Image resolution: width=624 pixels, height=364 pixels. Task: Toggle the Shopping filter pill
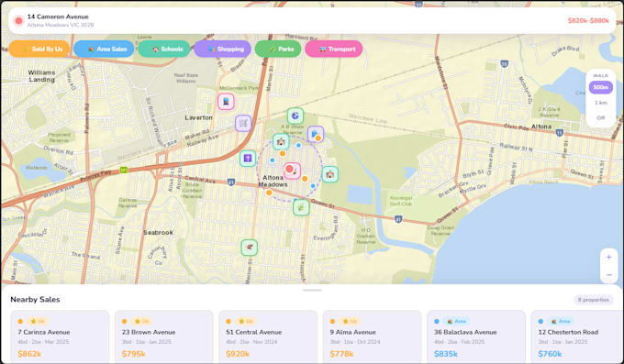click(222, 49)
